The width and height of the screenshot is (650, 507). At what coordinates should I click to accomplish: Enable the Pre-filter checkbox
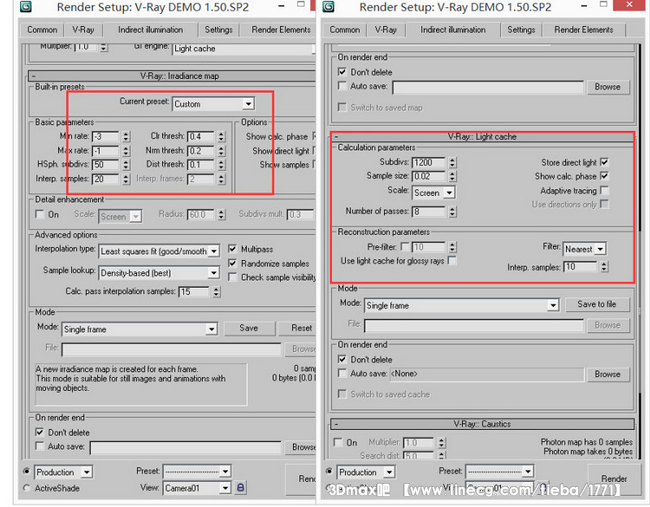(x=405, y=247)
